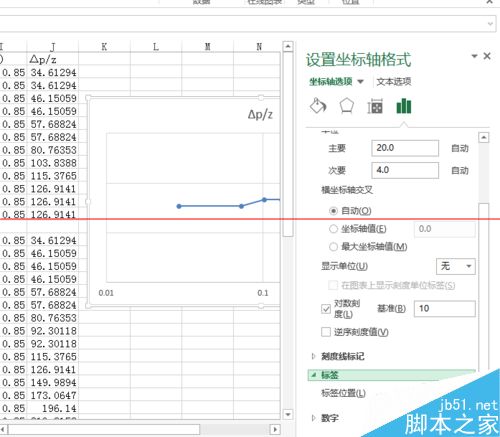This screenshot has width=500, height=437.
Task: Click the horizontal worksheet scrollbar thumb
Action: (x=104, y=429)
